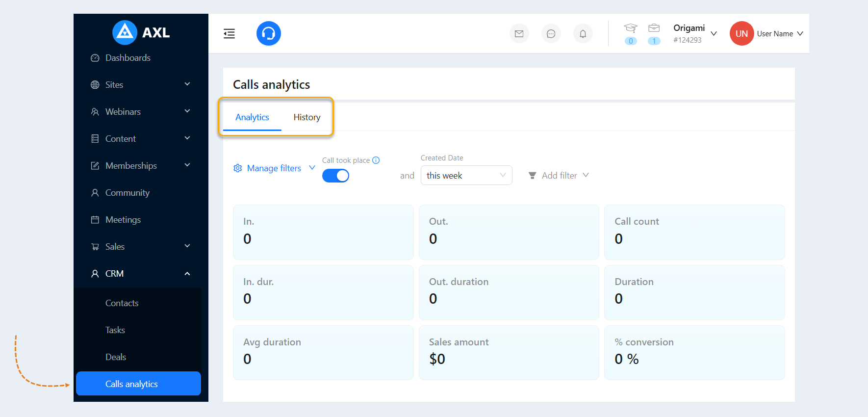
Task: Expand the Content menu chevron
Action: (x=187, y=138)
